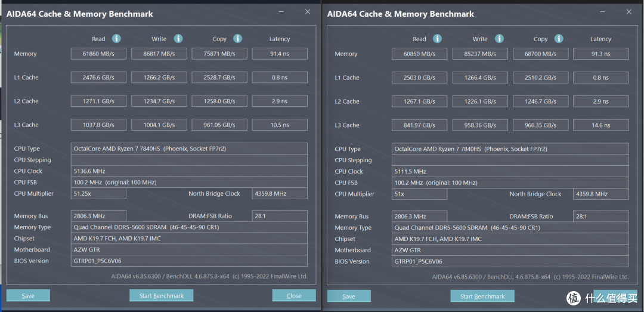Select L2 Cache copy 1246.7 GB/s
The width and height of the screenshot is (644, 312).
pos(540,101)
